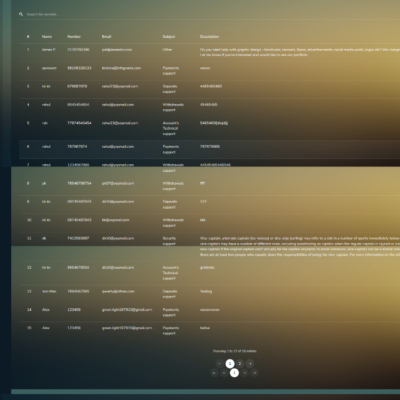Click the 'Other' subject in row 1

[x=167, y=49]
